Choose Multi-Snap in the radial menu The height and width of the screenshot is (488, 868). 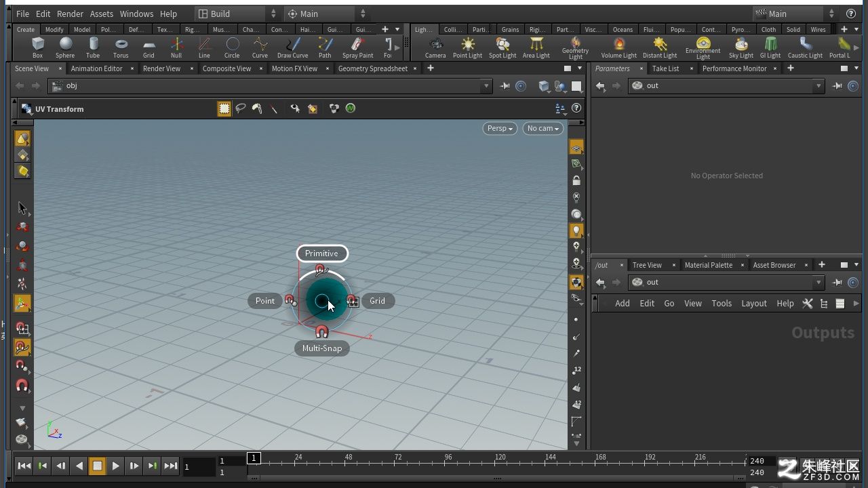[x=322, y=348]
